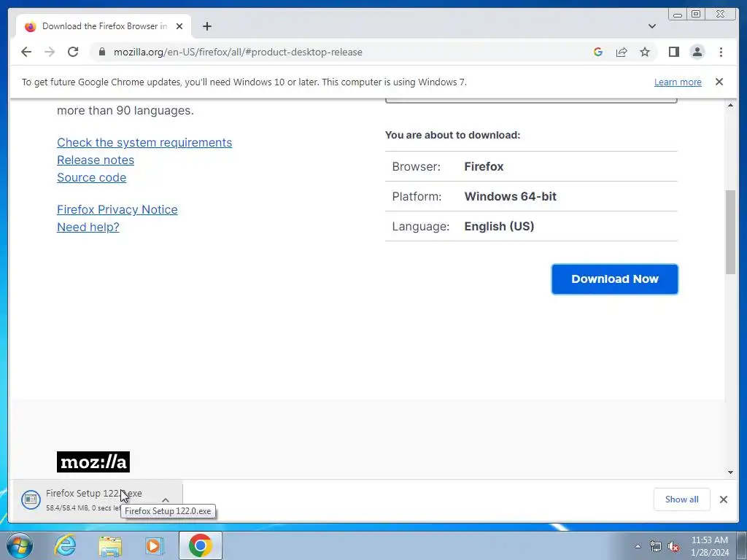The width and height of the screenshot is (747, 560).
Task: Open the Chrome profile avatar
Action: coord(697,52)
